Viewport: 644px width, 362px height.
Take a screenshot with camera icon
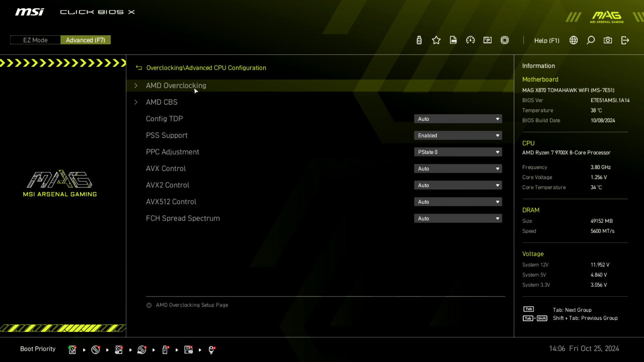[x=608, y=40]
